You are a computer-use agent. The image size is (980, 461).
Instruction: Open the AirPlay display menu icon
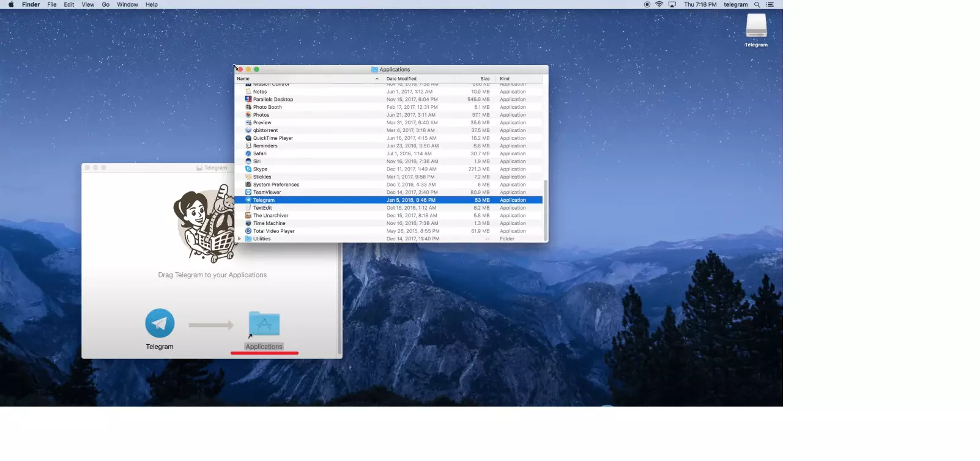pos(672,4)
